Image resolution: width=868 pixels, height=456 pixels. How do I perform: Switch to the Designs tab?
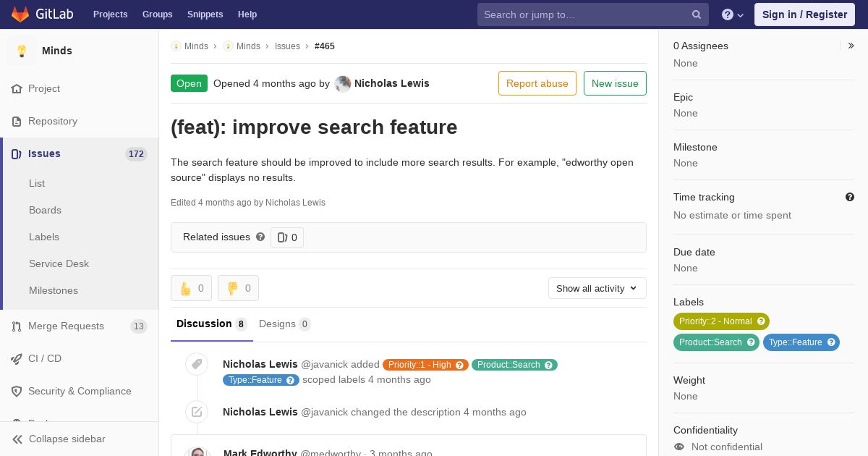285,324
